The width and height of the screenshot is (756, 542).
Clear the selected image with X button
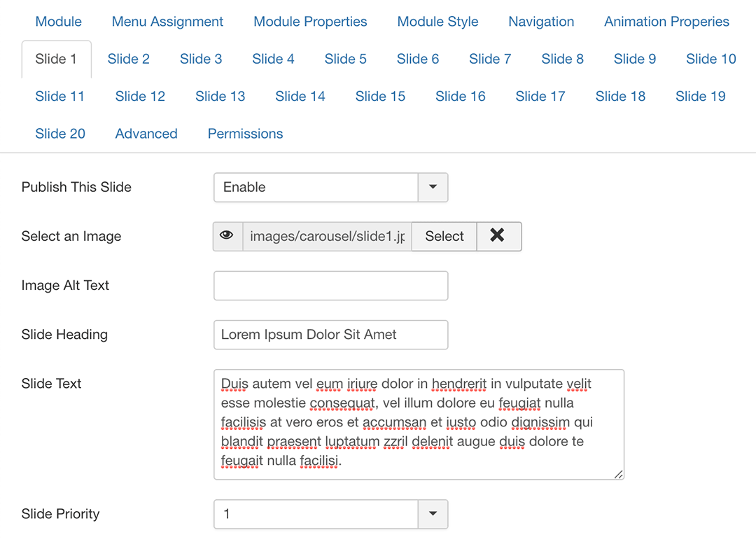pyautogui.click(x=498, y=237)
